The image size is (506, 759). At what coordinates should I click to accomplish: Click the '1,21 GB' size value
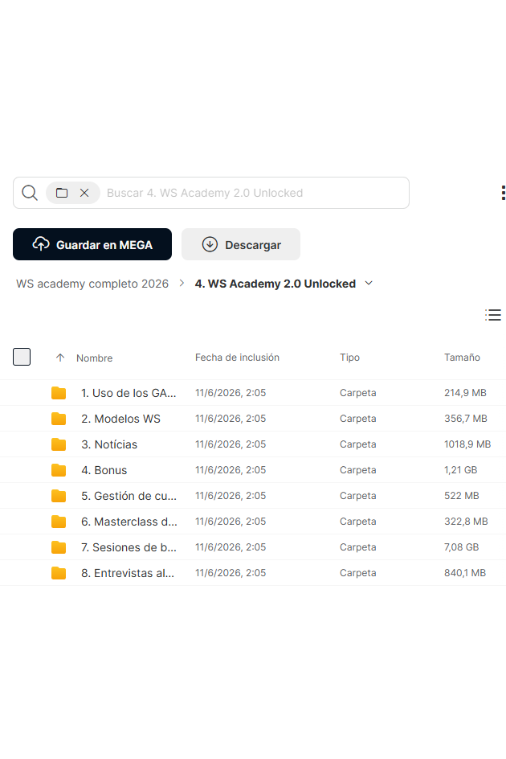click(x=460, y=470)
